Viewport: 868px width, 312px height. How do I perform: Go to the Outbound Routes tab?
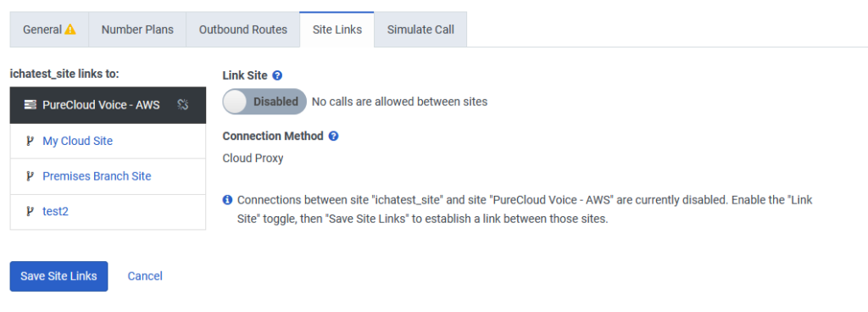pos(243,30)
